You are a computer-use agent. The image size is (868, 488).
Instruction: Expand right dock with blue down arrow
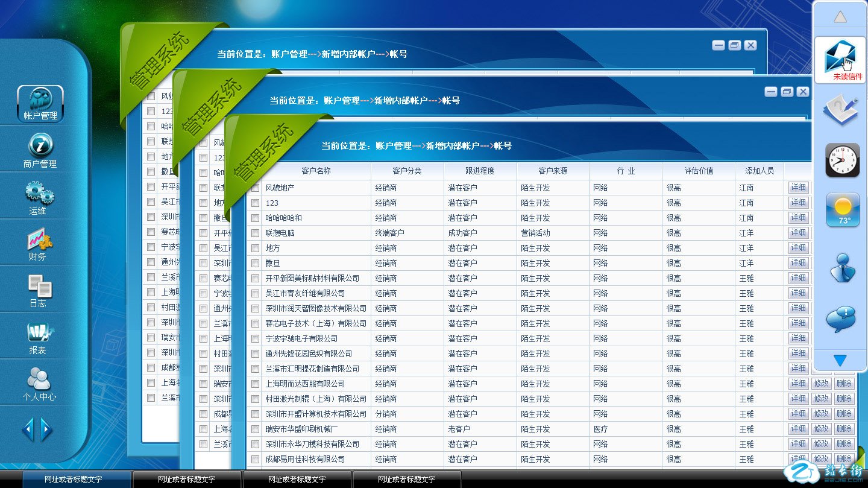click(x=840, y=361)
